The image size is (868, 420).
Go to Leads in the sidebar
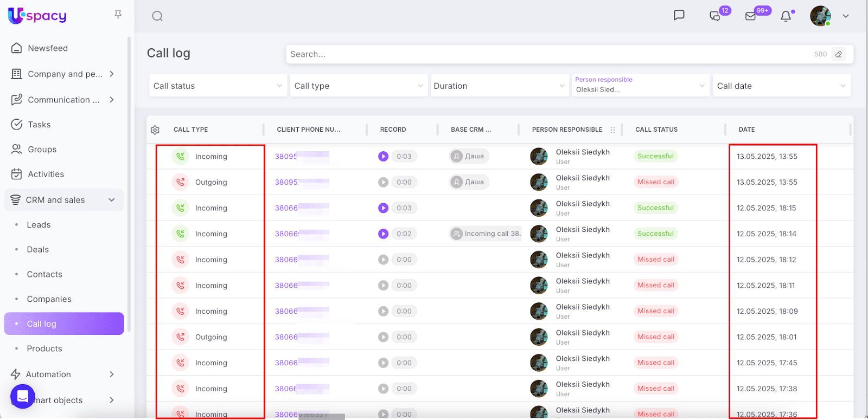39,225
